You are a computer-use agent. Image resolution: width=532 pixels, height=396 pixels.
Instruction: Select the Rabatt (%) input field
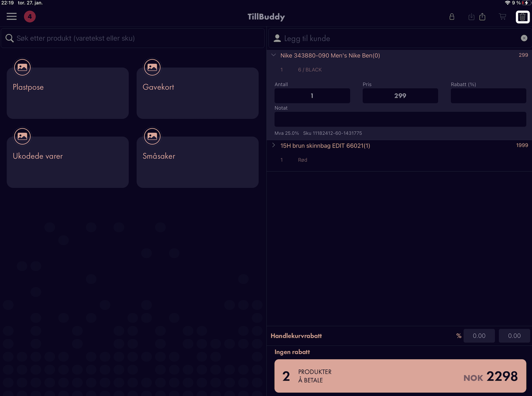(488, 96)
